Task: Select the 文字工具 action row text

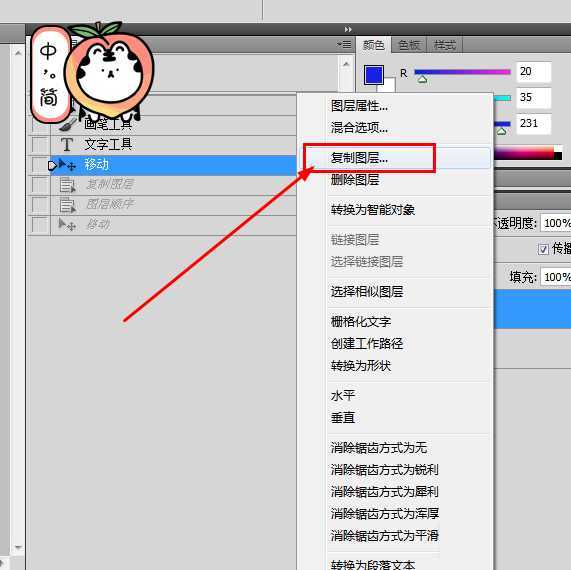Action: (x=108, y=145)
